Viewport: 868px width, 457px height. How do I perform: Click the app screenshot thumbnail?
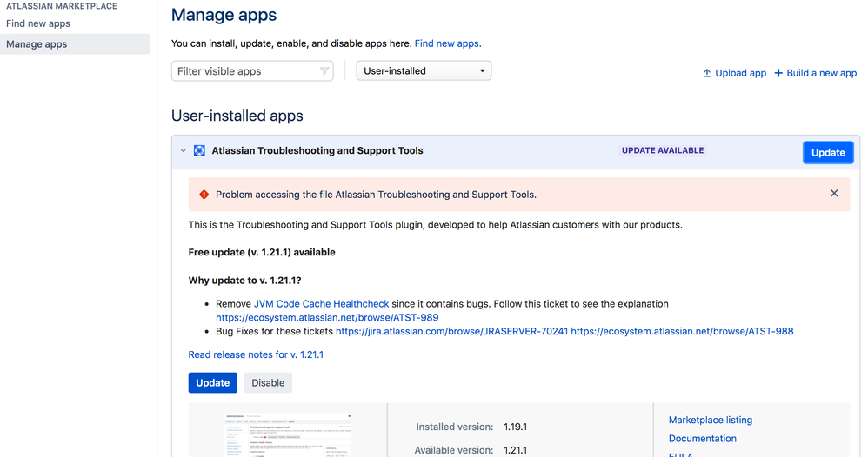[x=288, y=435]
